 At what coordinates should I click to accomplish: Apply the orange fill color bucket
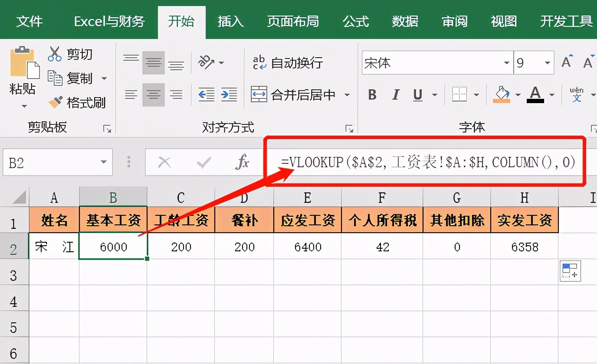(502, 94)
